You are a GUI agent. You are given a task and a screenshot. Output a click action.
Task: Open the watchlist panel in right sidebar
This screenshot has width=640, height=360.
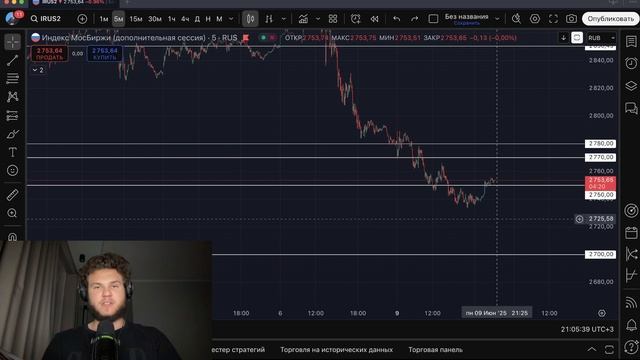(631, 41)
